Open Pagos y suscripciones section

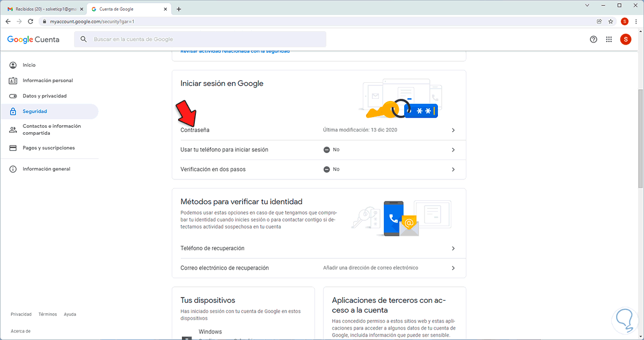tap(49, 148)
